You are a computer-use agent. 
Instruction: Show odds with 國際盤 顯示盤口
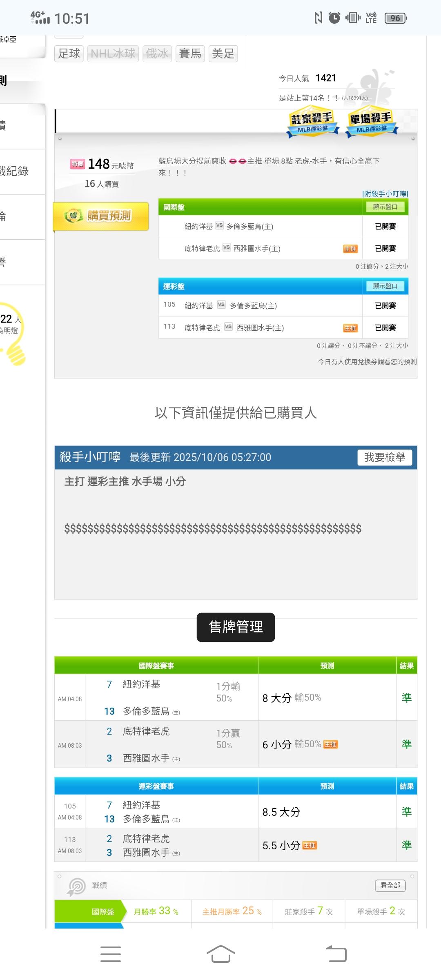coord(385,207)
